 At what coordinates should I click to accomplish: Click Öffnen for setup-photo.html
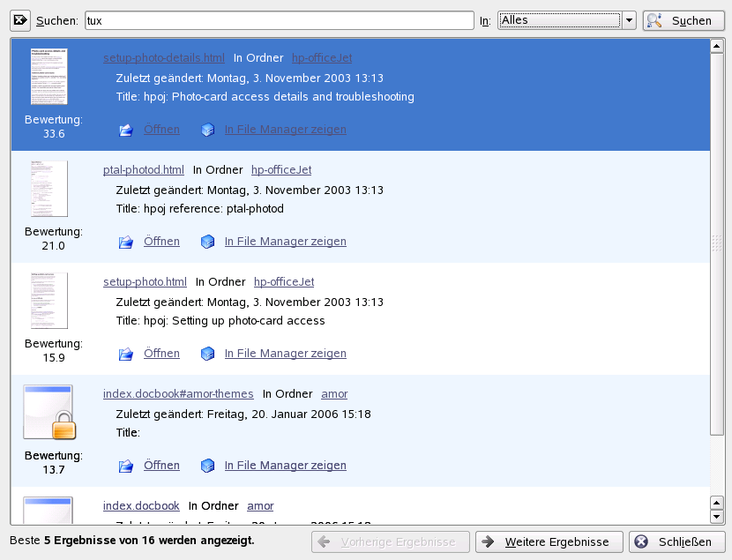click(161, 354)
